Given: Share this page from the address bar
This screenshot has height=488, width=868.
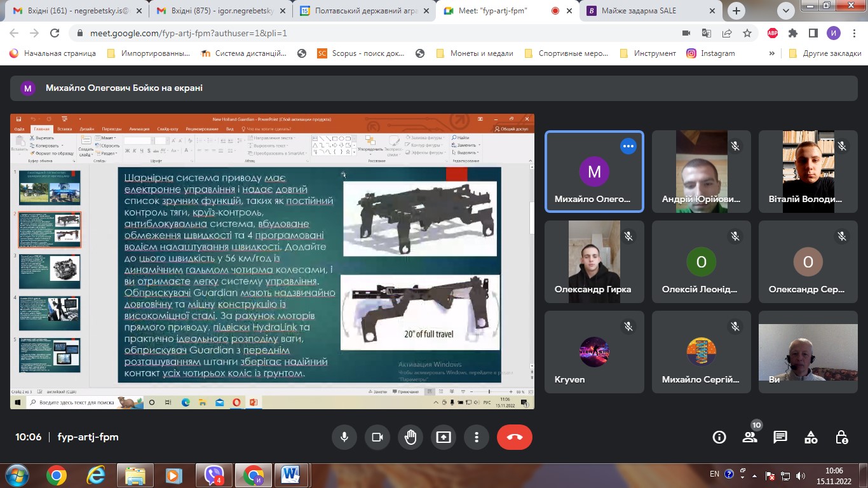Looking at the screenshot, I should [x=727, y=33].
